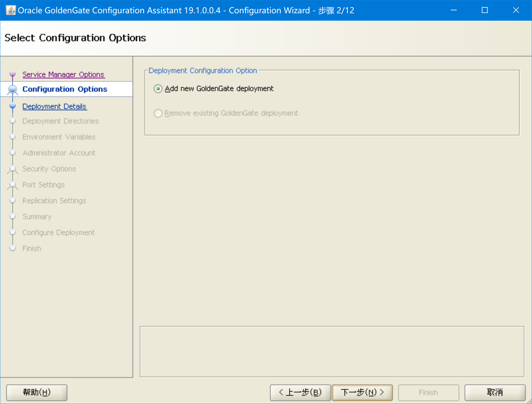This screenshot has height=404, width=532.
Task: Click the disabled Finish button
Action: click(429, 392)
